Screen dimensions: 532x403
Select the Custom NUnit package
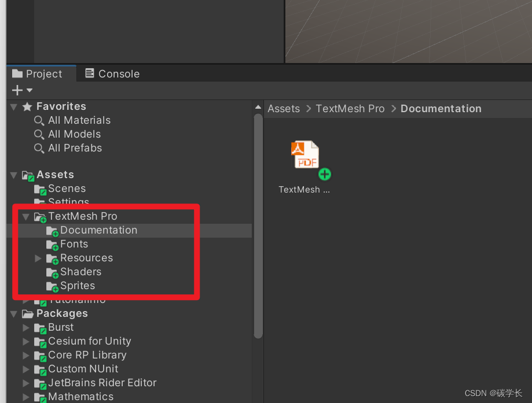83,368
